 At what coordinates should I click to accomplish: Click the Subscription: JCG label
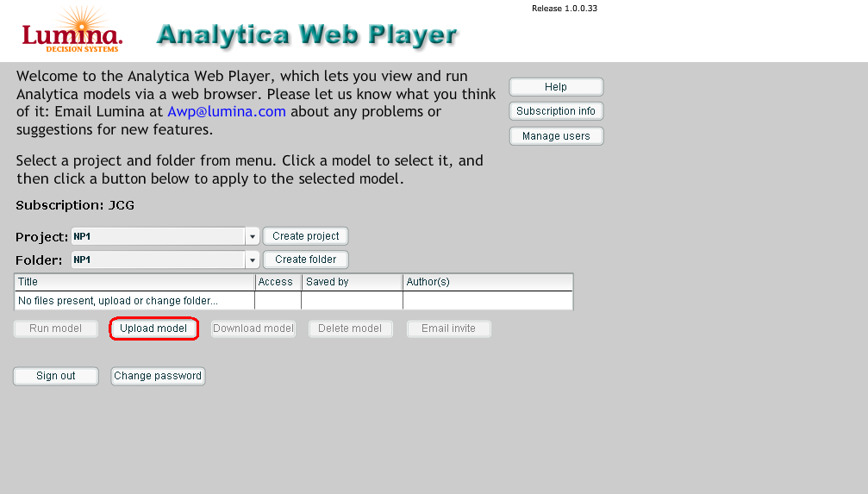click(x=75, y=205)
